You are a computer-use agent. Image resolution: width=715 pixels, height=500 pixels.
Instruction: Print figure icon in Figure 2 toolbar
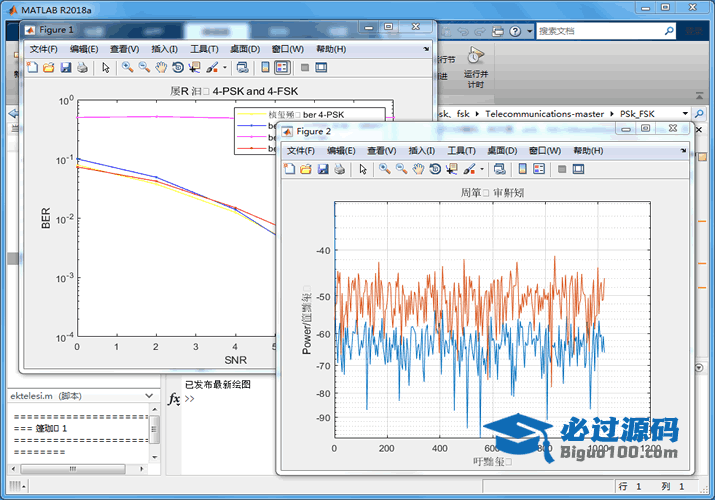click(340, 169)
